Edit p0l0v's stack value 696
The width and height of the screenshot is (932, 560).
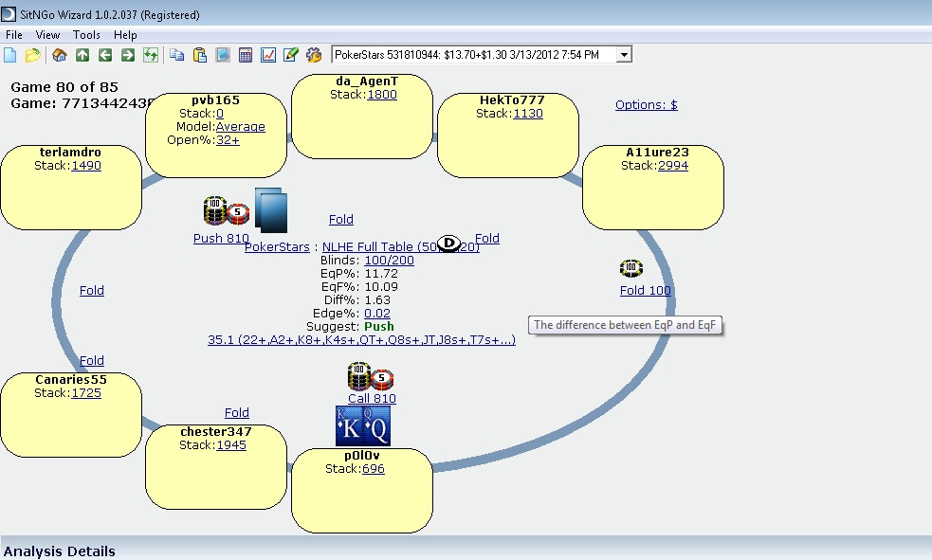(374, 468)
